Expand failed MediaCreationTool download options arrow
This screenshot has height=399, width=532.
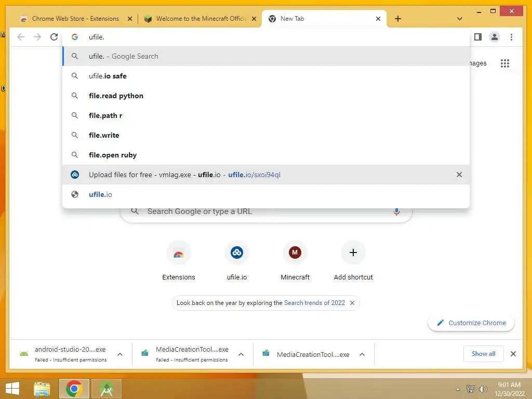241,354
